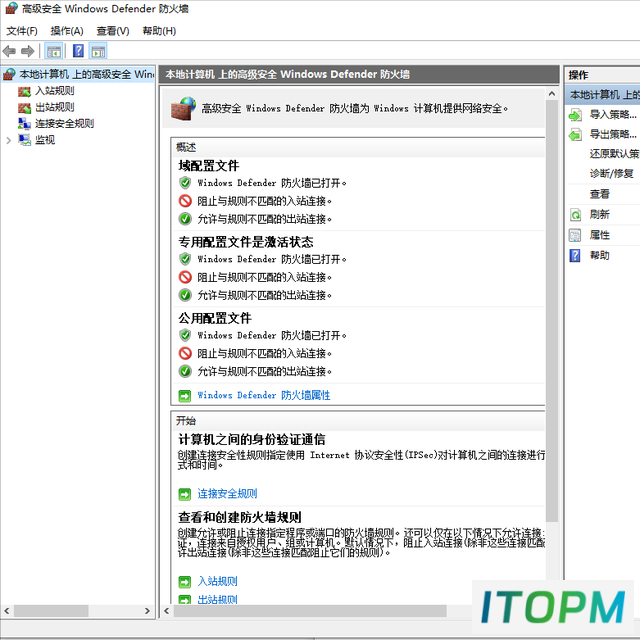Select 入站规则 in the left tree
This screenshot has width=640, height=640.
click(x=55, y=91)
